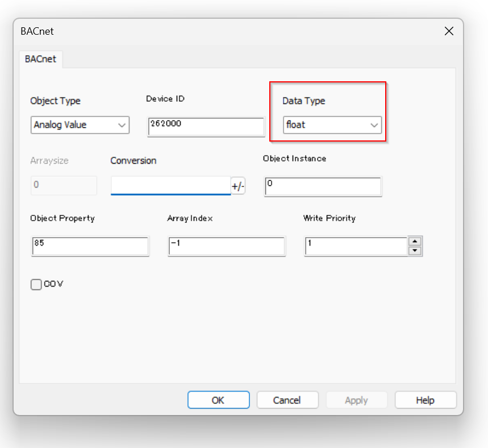
Task: Click the +/- conversion button
Action: pos(238,186)
